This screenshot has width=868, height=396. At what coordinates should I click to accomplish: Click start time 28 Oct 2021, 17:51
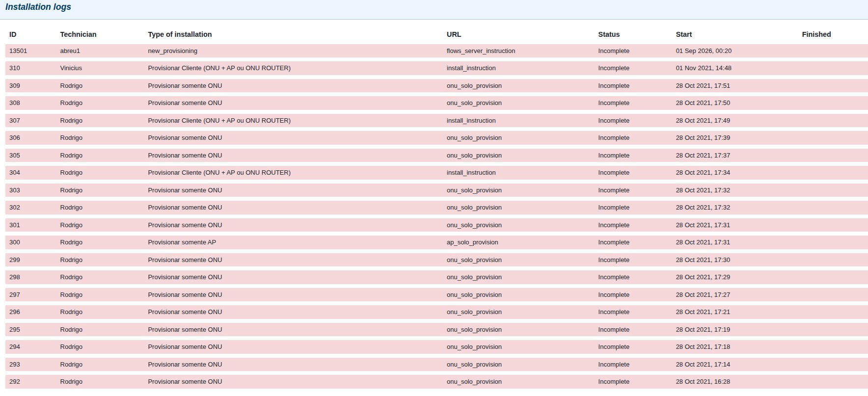tap(703, 86)
